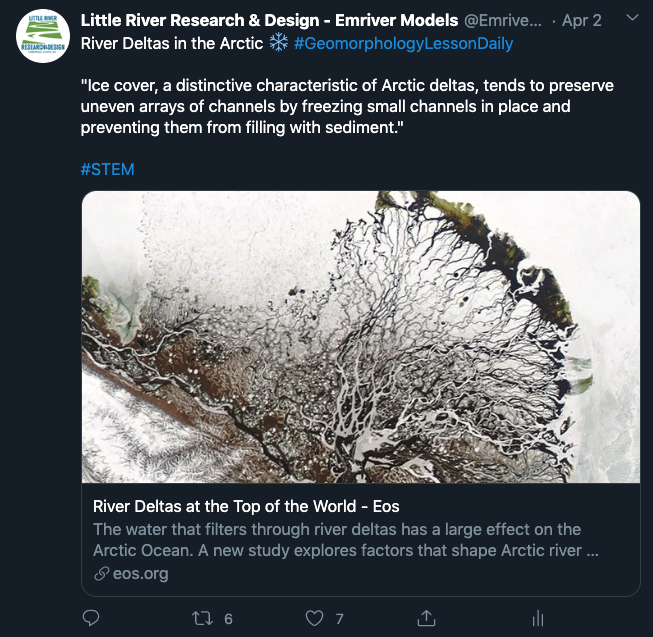Click the retweet count of 6
The height and width of the screenshot is (637, 653).
229,619
